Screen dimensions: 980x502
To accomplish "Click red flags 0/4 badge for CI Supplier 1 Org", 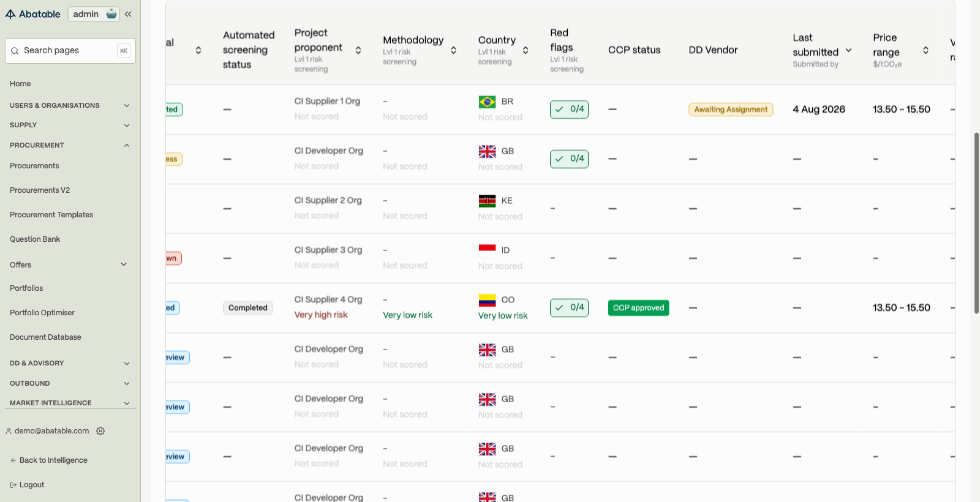I will click(569, 110).
